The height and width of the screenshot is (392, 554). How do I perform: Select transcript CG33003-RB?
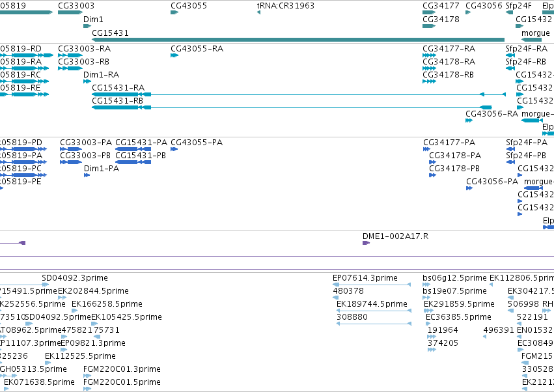pyautogui.click(x=83, y=61)
